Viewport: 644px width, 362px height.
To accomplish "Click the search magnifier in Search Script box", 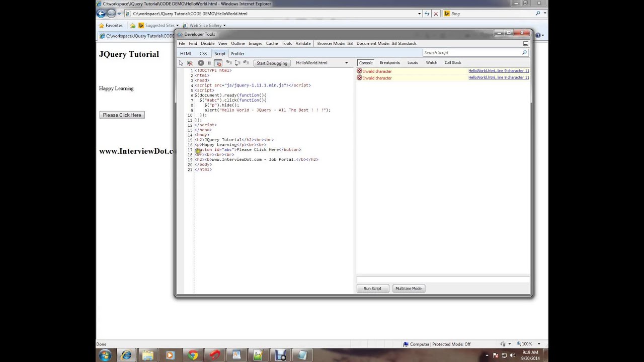I will click(x=524, y=52).
